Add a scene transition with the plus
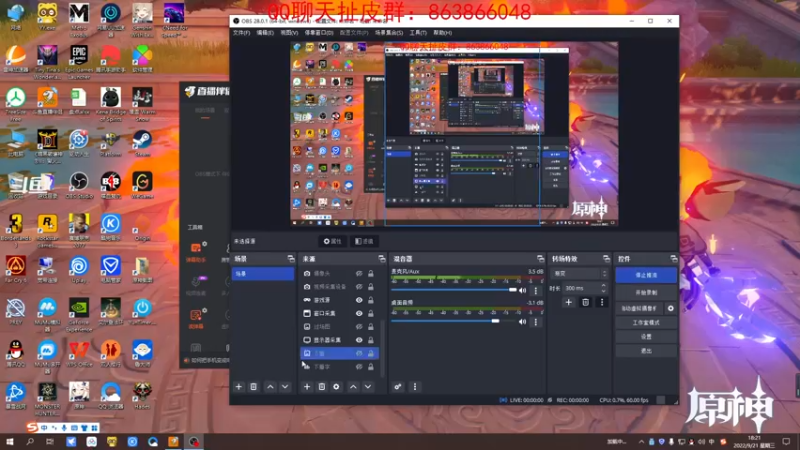This screenshot has width=800, height=450. [x=568, y=302]
